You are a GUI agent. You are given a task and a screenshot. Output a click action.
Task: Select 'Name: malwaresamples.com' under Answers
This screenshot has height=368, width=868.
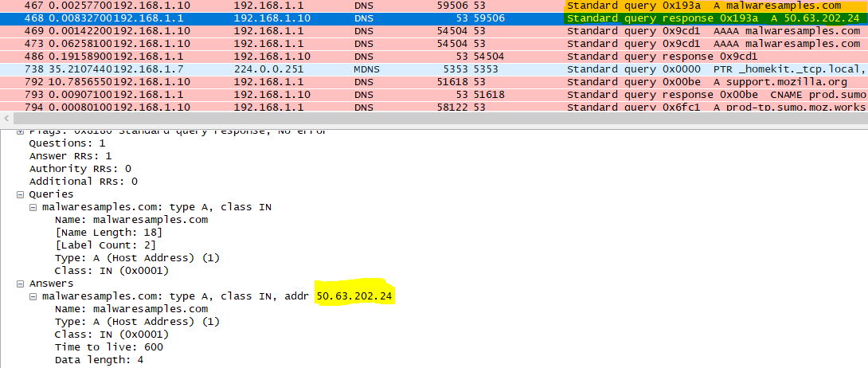(131, 309)
